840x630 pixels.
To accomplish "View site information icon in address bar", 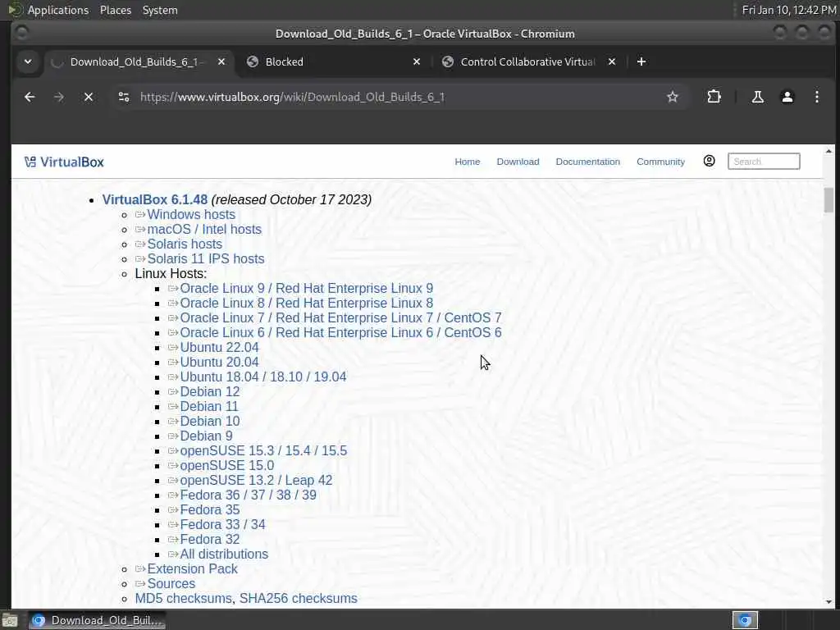I will (124, 97).
